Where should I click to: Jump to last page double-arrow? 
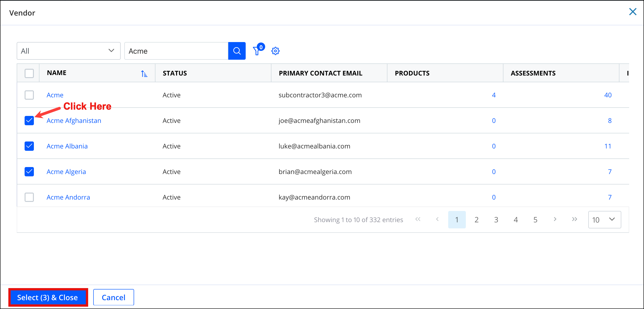coord(574,219)
